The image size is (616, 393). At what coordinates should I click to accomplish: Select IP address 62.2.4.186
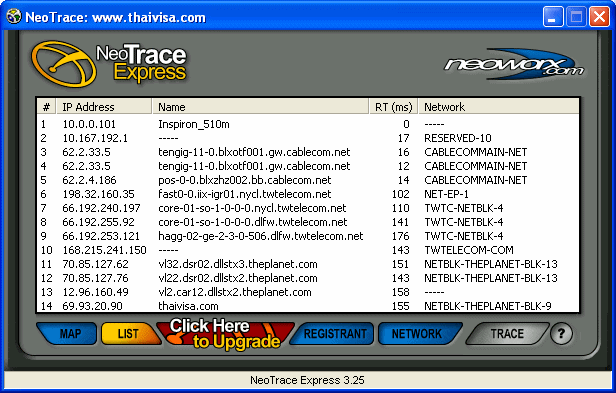coord(89,180)
